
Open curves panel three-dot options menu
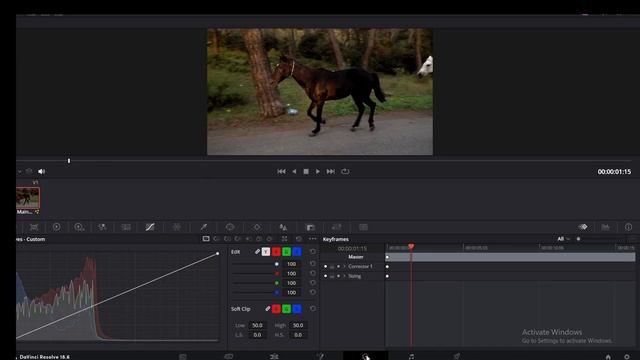[x=313, y=239]
